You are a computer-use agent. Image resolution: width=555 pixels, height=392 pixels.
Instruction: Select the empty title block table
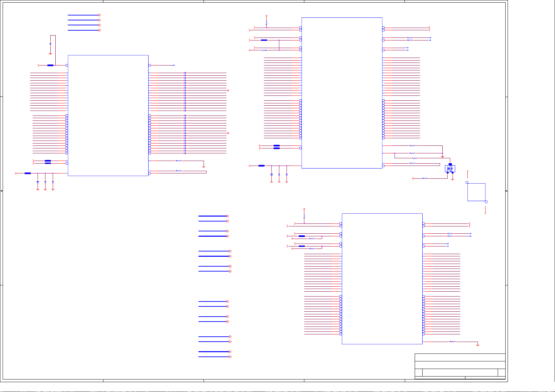coord(460,366)
